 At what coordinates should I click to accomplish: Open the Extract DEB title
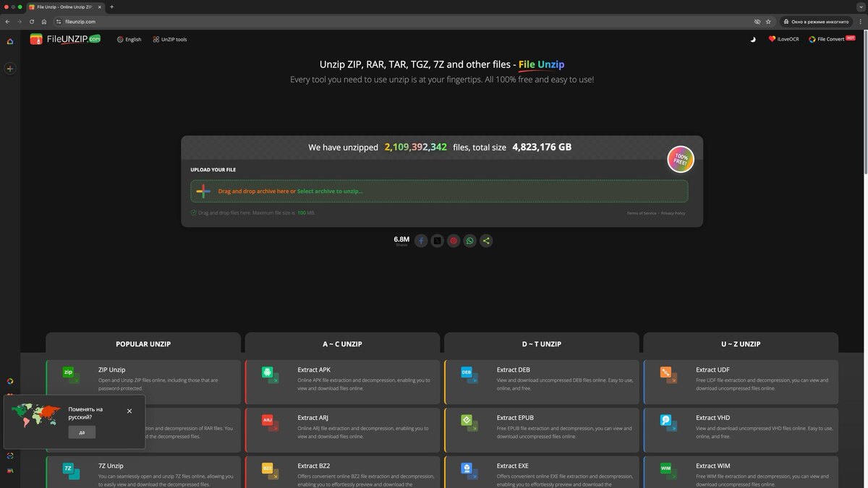tap(514, 369)
